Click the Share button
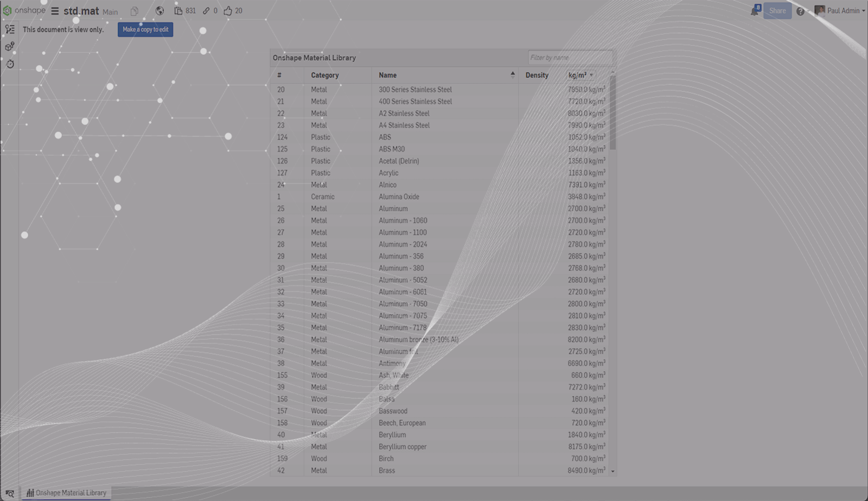Screen dimensions: 868x501 point(777,11)
